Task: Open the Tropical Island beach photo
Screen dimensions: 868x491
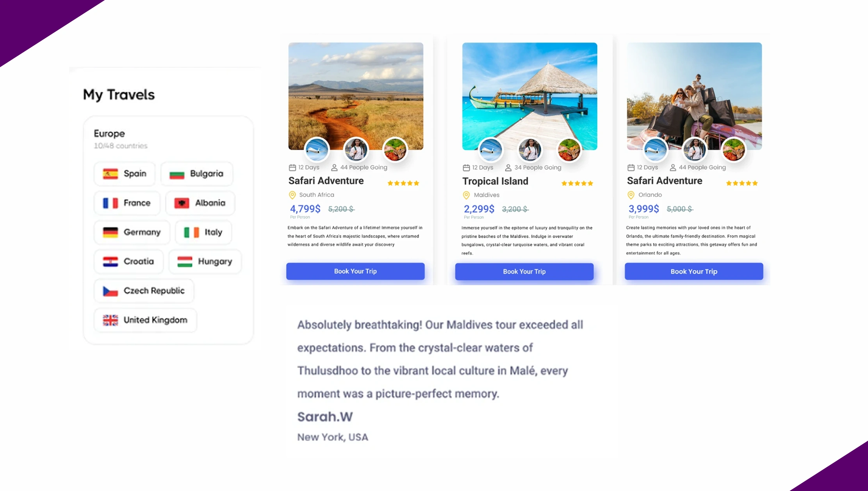Action: (x=529, y=90)
